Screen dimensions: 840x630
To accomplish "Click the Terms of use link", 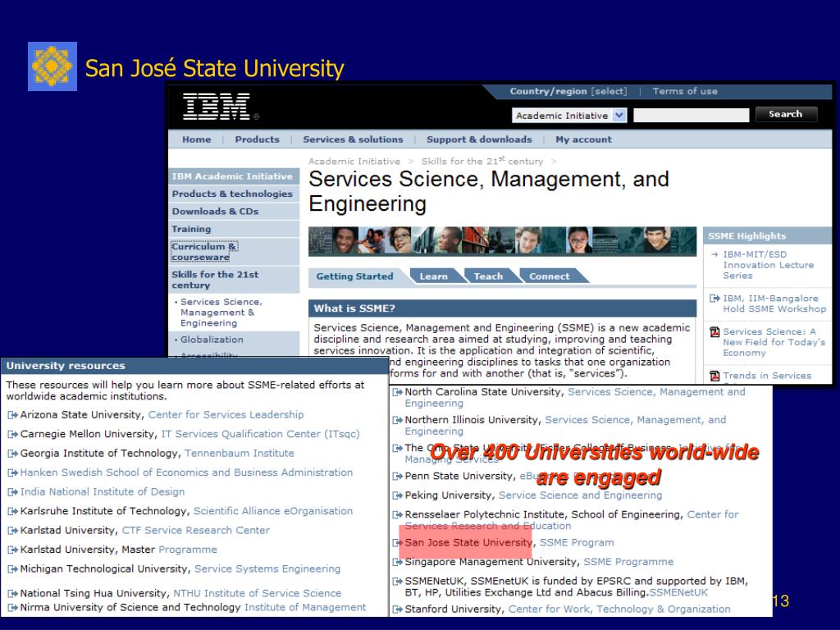I will [685, 91].
